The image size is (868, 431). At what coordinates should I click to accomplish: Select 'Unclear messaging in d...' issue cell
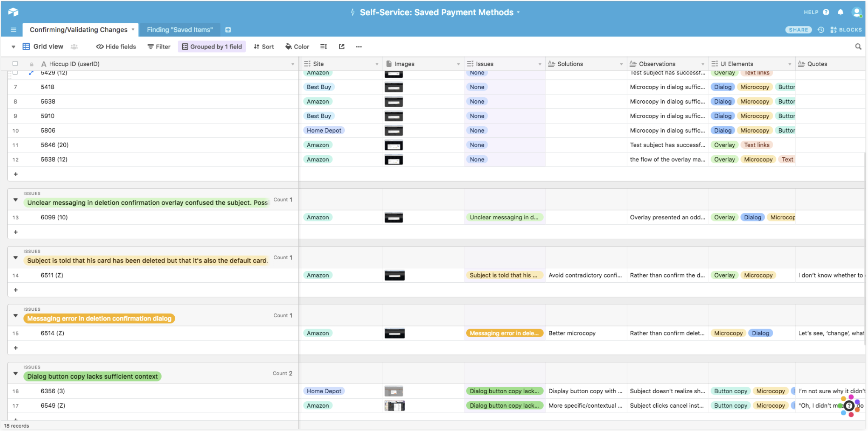505,217
